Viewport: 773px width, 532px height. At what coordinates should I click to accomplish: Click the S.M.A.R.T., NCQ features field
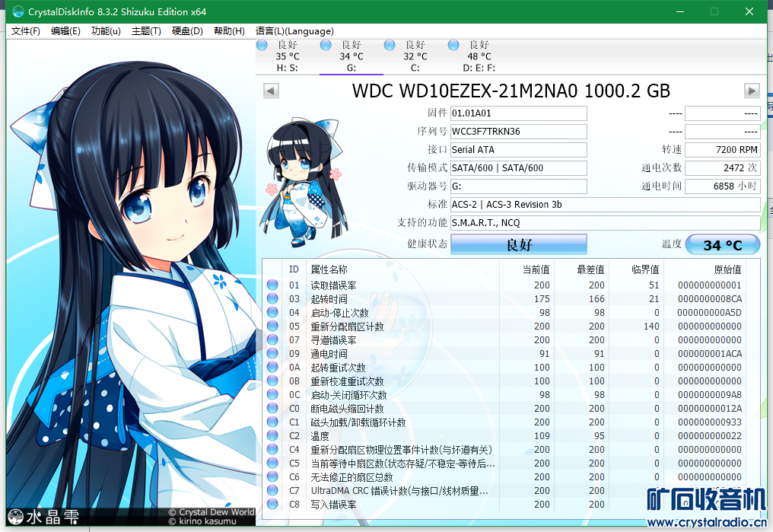point(606,223)
